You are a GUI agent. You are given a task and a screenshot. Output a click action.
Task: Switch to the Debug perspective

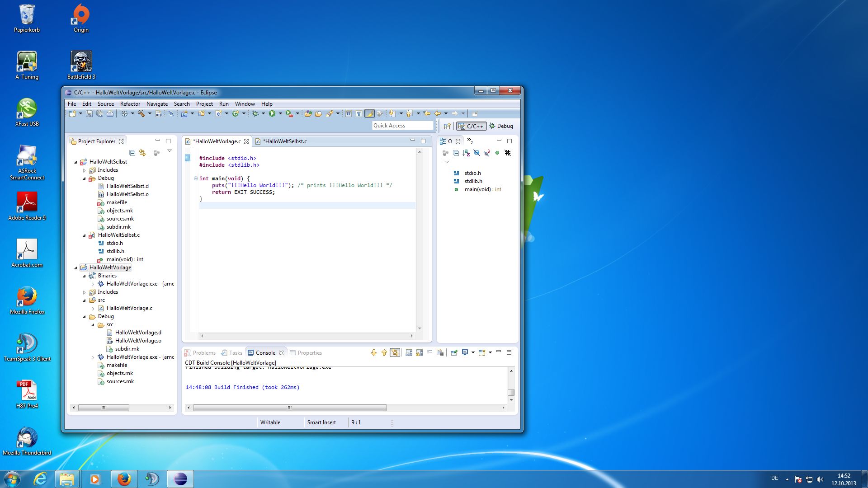(501, 126)
